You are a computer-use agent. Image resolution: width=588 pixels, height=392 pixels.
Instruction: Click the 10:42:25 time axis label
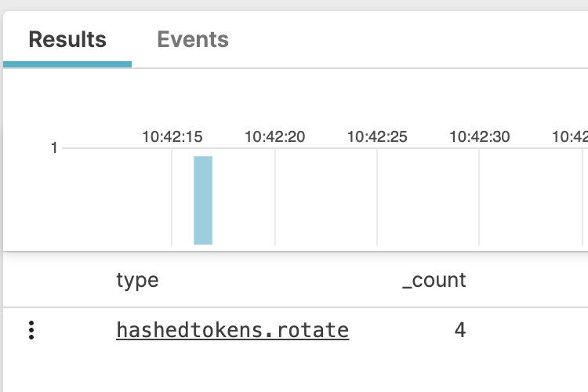[377, 136]
